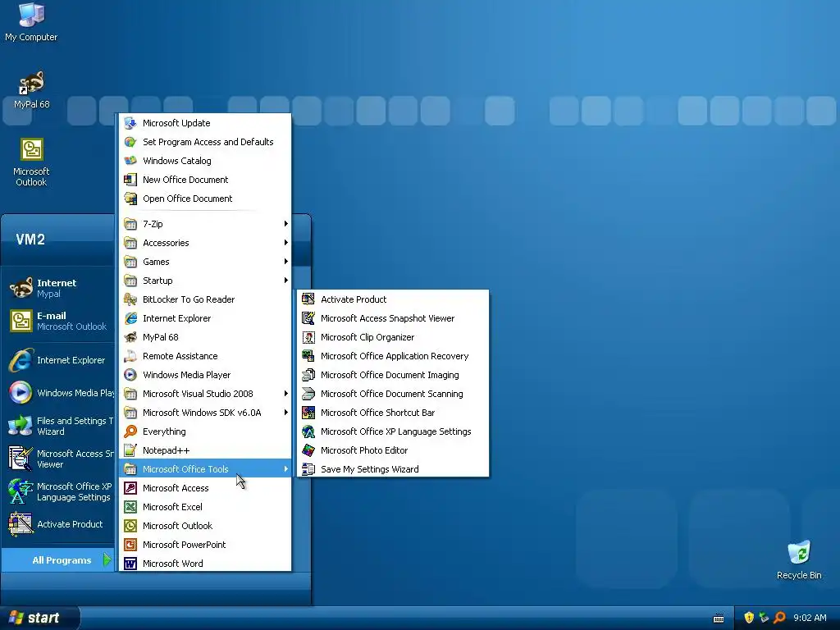Image resolution: width=840 pixels, height=630 pixels.
Task: Open Activate Product in Start menu left pane
Action: coord(58,524)
